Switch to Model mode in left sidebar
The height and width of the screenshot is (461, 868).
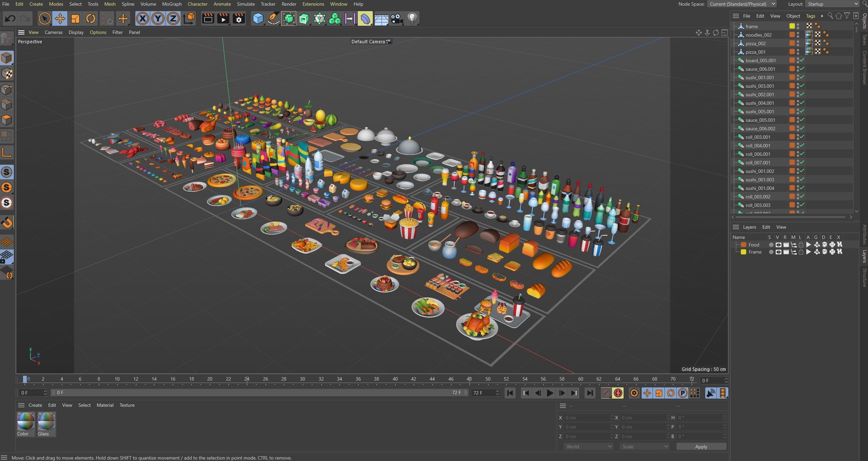point(7,58)
